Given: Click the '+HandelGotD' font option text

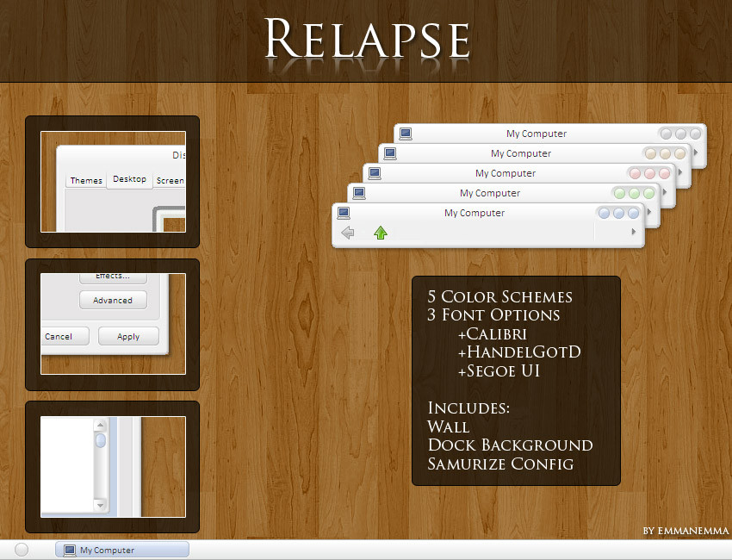Looking at the screenshot, I should (519, 352).
